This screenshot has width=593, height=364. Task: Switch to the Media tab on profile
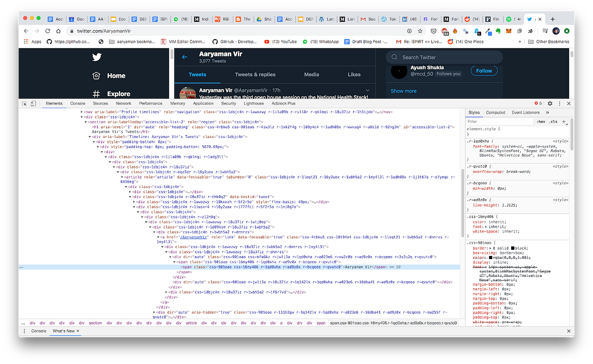click(312, 75)
